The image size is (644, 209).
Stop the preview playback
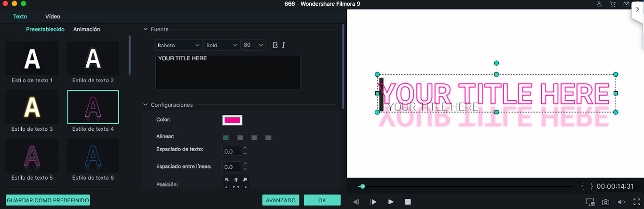[408, 202]
